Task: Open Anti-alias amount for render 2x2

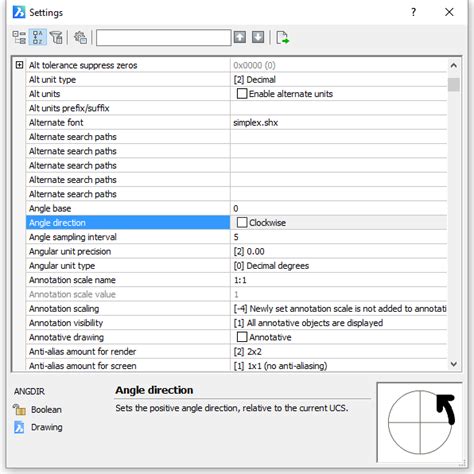Action: [338, 351]
